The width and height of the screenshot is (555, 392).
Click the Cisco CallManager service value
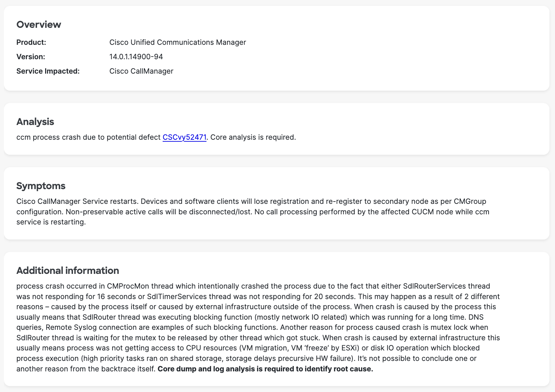coord(141,71)
